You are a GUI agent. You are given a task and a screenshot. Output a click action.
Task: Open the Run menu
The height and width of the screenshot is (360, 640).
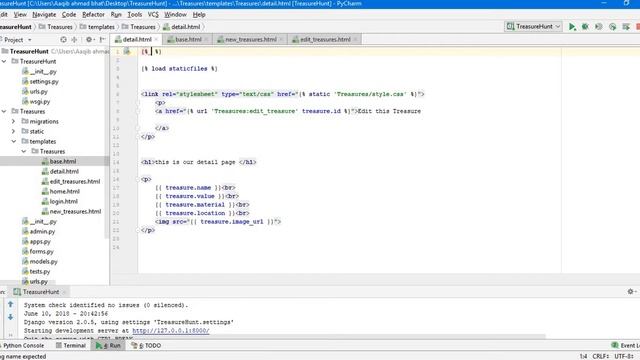click(116, 14)
